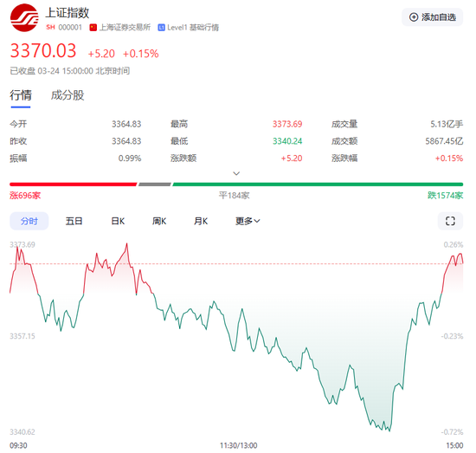Viewport: 476px width, 453px height.
Task: Click stock code 000001
Action: [x=70, y=28]
